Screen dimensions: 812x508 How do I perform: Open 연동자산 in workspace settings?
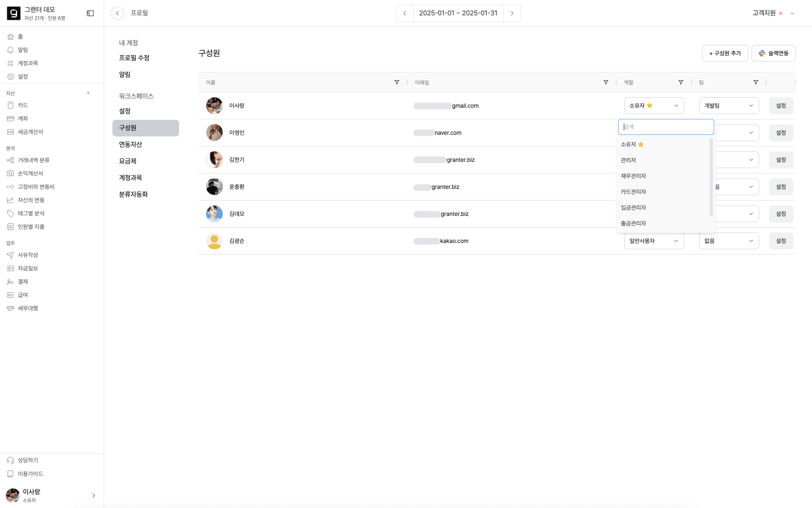[131, 144]
